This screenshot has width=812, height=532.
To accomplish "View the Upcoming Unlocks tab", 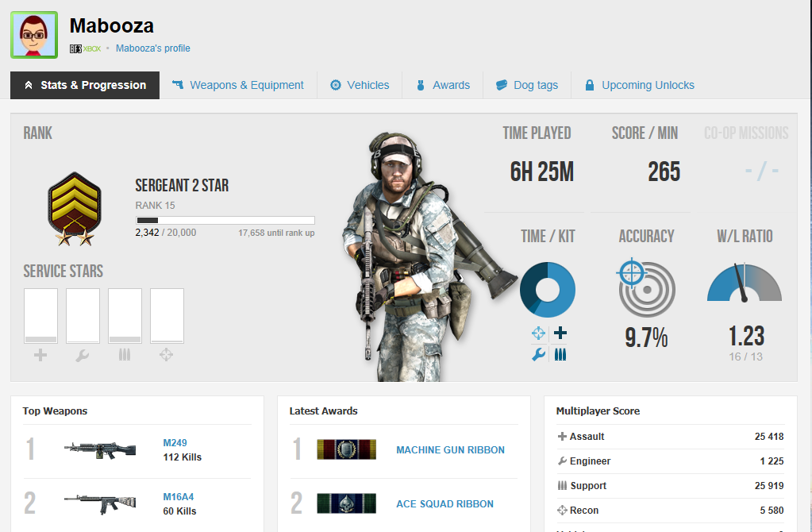I will (640, 85).
